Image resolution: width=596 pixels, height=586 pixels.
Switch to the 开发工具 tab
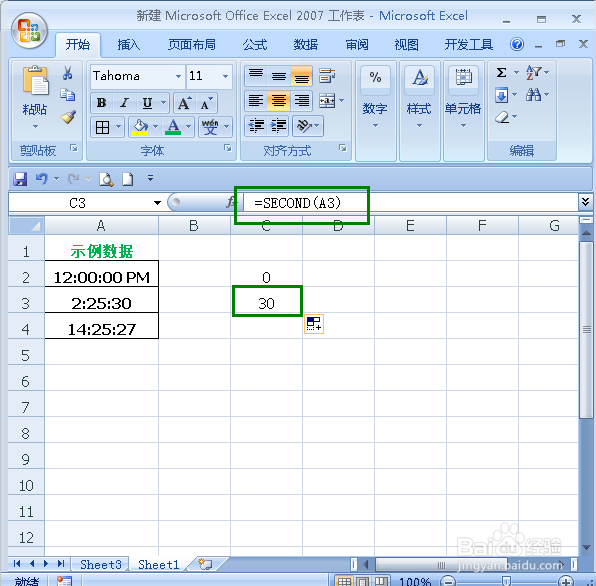pyautogui.click(x=468, y=45)
